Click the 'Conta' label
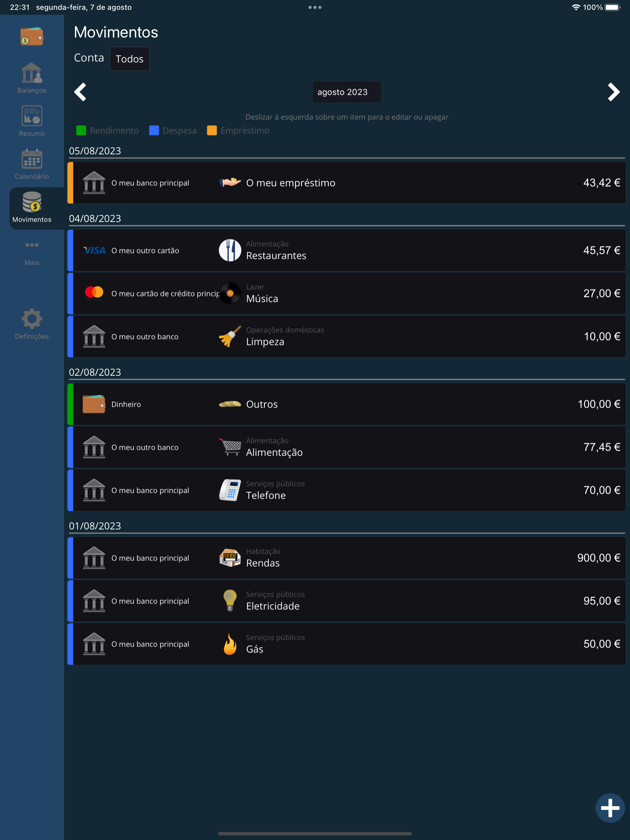The width and height of the screenshot is (630, 840). (x=89, y=58)
